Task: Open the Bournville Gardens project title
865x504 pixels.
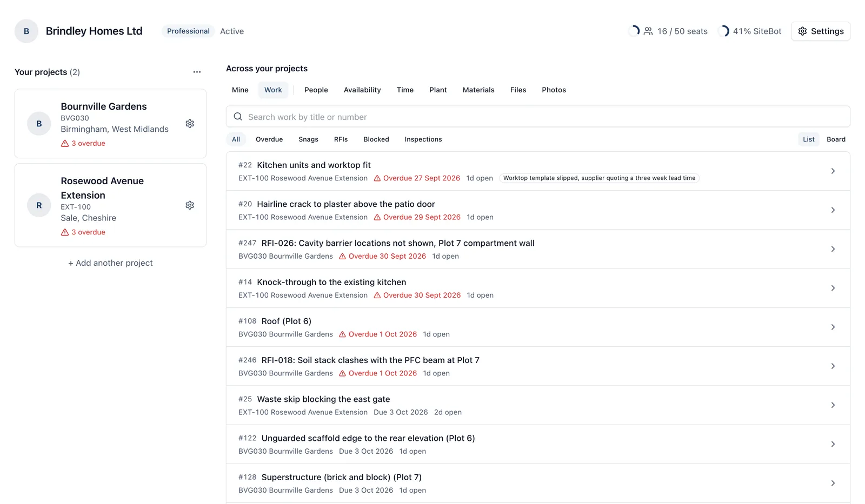Action: [x=104, y=106]
